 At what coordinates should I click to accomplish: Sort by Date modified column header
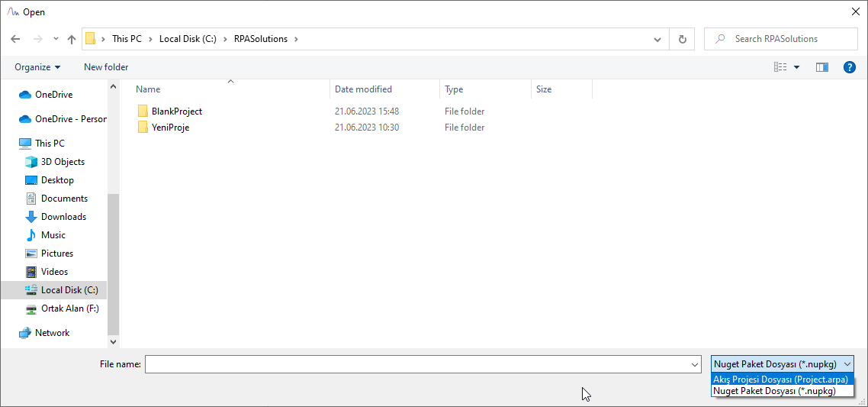click(x=363, y=89)
